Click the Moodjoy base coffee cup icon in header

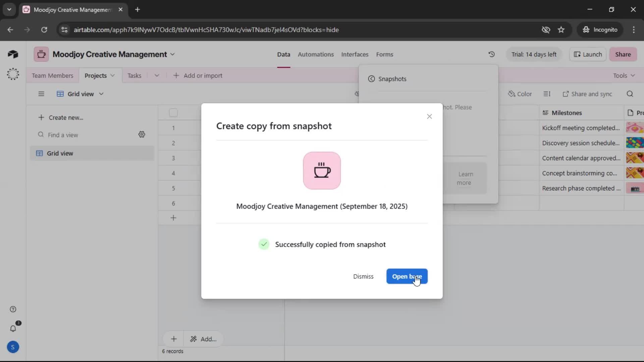pos(41,54)
